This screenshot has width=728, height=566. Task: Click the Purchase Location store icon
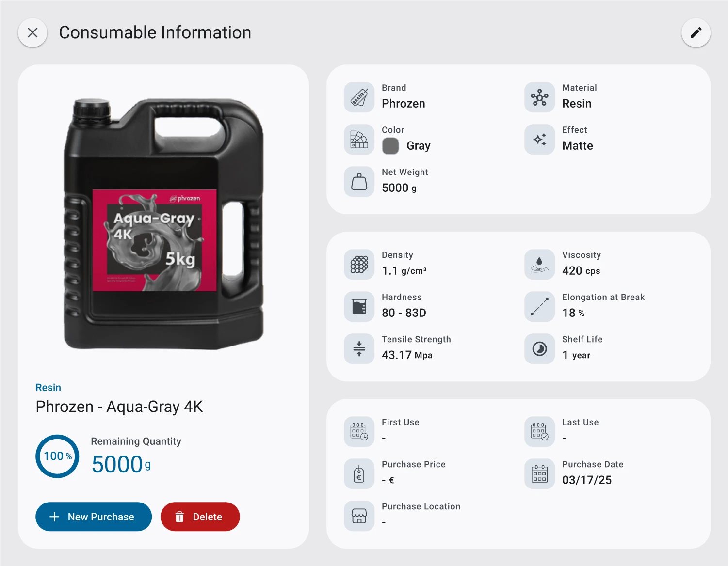point(359,516)
